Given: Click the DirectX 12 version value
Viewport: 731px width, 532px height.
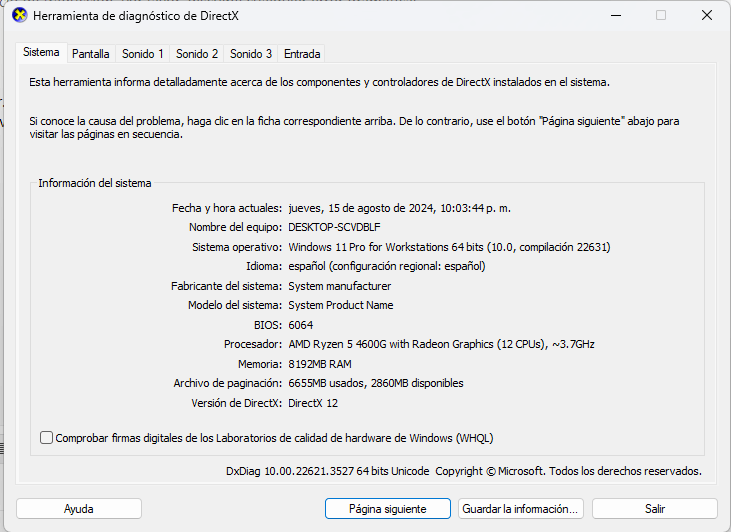Looking at the screenshot, I should (313, 403).
